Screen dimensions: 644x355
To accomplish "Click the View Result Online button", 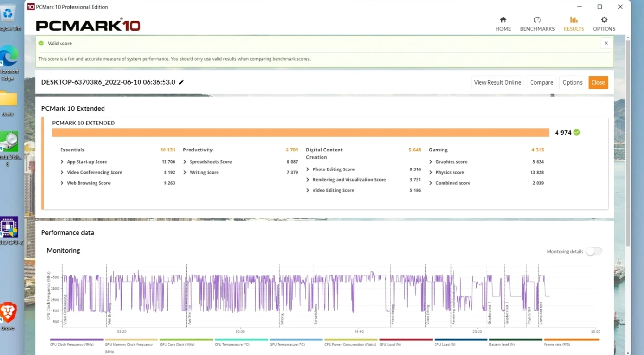I will 497,82.
